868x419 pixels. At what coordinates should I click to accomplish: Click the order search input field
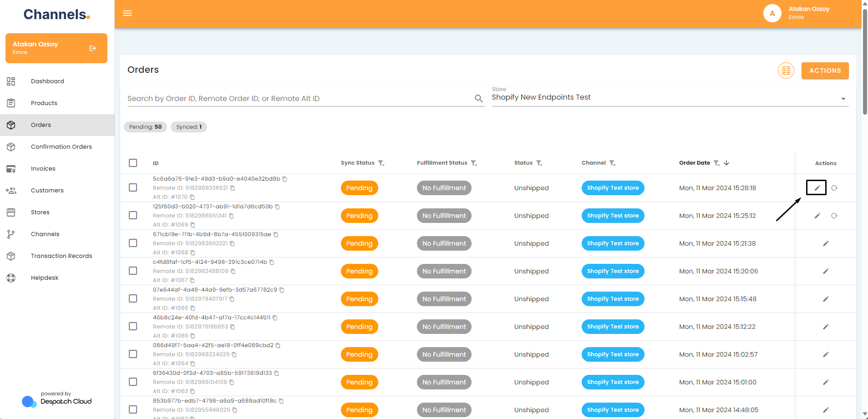[300, 98]
